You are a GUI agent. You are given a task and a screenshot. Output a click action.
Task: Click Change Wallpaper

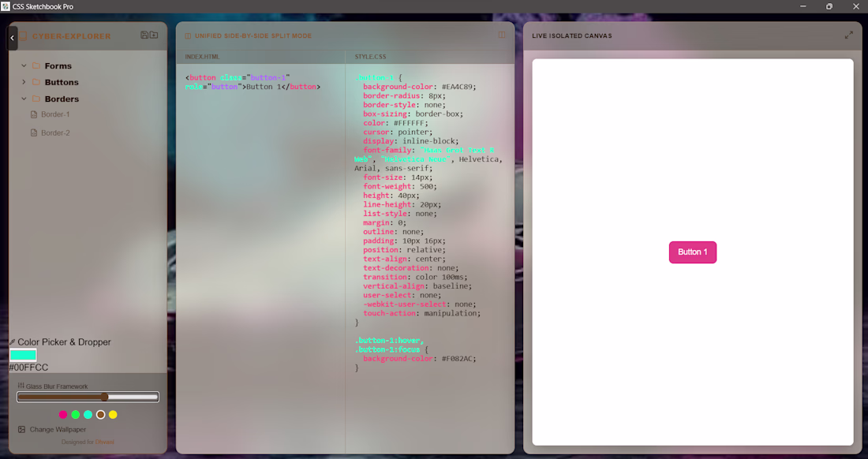[58, 430]
